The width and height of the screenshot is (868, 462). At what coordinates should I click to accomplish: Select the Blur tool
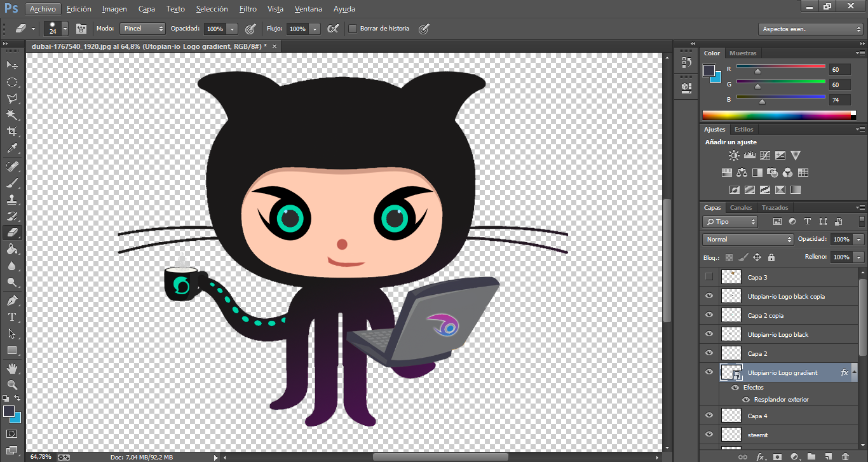[12, 266]
